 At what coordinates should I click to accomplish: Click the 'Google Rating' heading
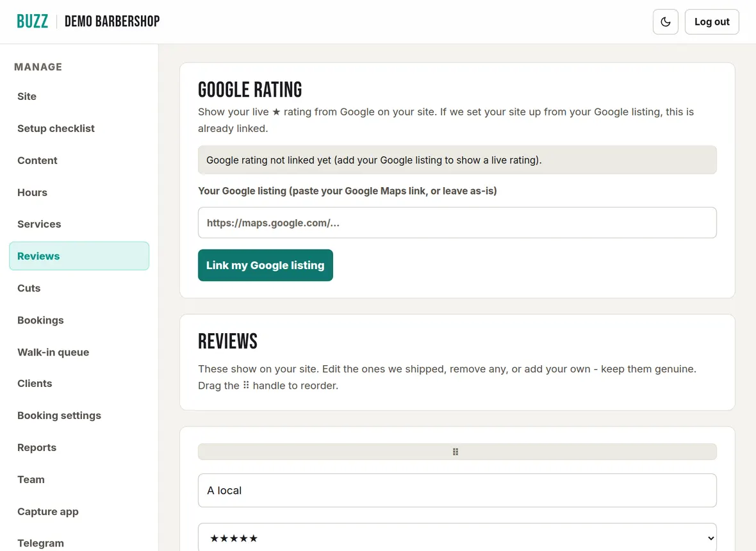click(x=250, y=90)
